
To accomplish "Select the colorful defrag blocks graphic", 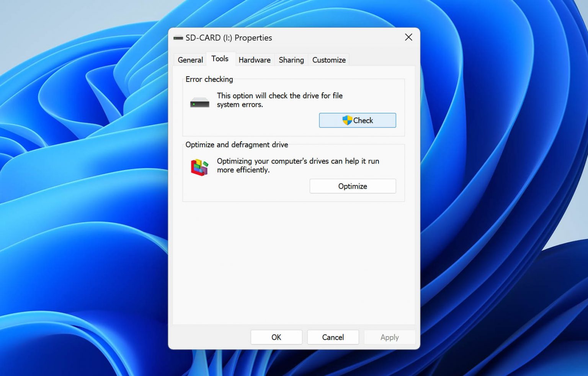I will pyautogui.click(x=199, y=166).
